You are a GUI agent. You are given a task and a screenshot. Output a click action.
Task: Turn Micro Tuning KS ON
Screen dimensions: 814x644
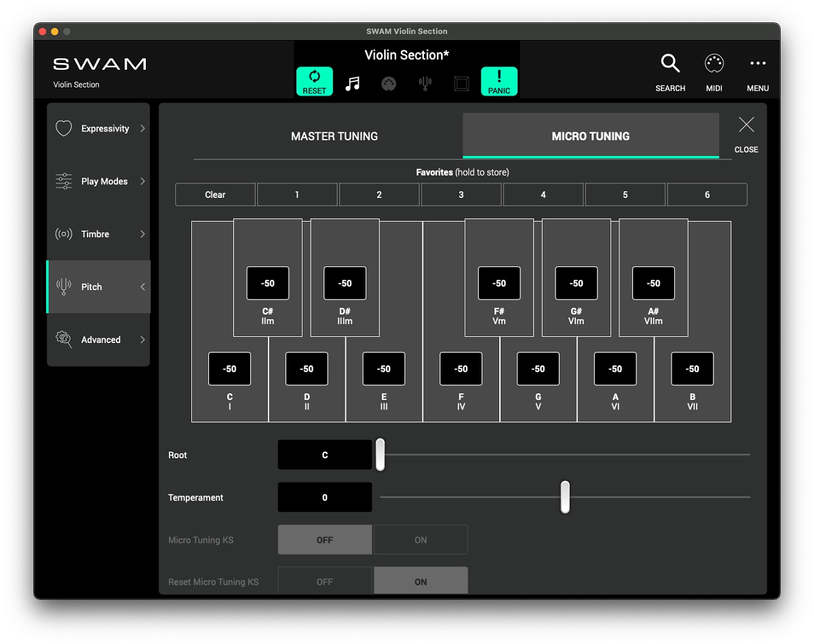tap(421, 540)
